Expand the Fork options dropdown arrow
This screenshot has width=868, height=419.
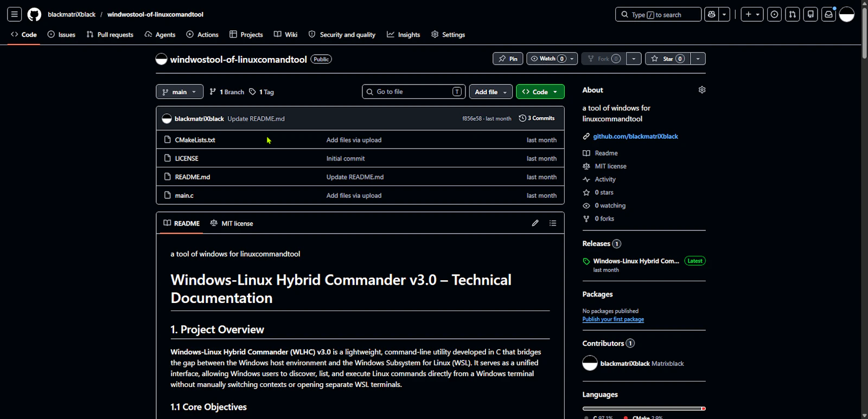tap(634, 59)
